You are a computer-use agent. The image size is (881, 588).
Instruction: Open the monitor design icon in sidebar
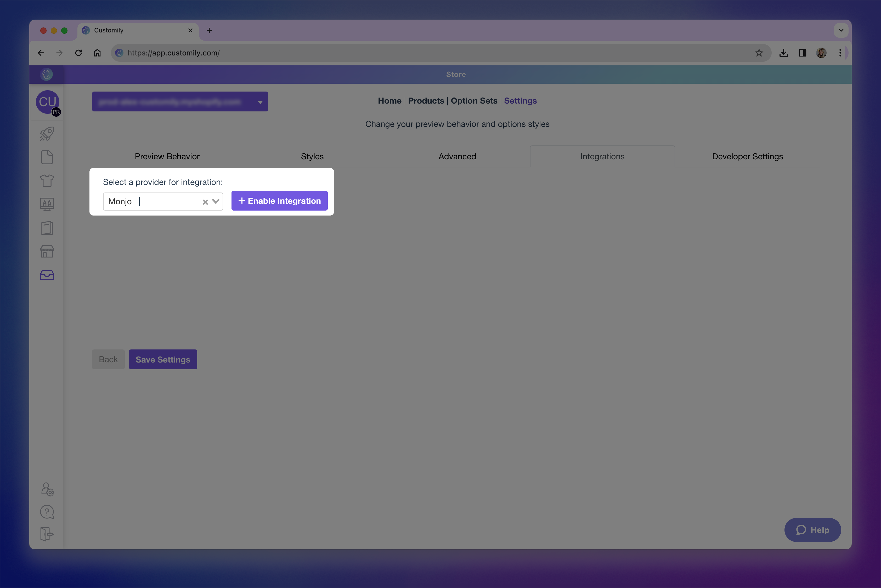(x=47, y=204)
